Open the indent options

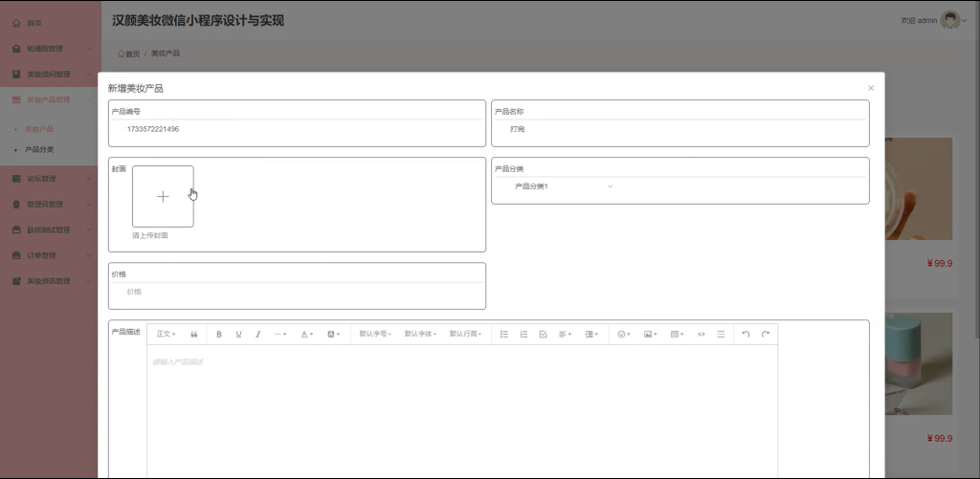click(x=591, y=334)
